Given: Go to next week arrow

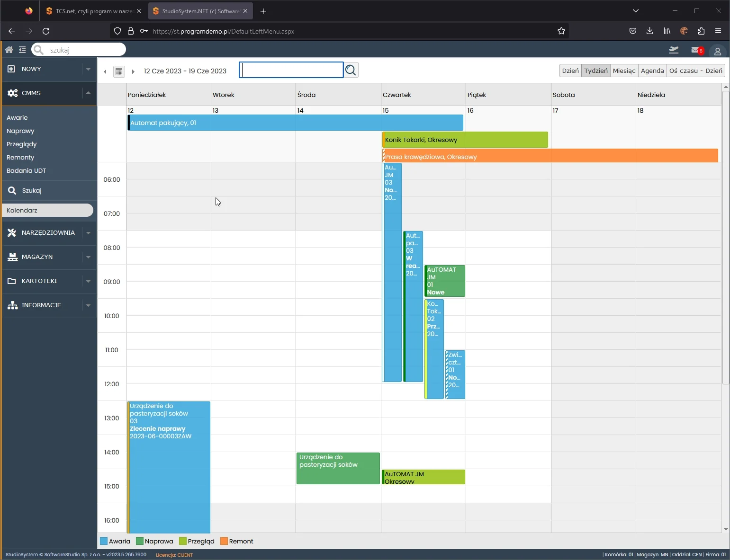Looking at the screenshot, I should pos(133,71).
